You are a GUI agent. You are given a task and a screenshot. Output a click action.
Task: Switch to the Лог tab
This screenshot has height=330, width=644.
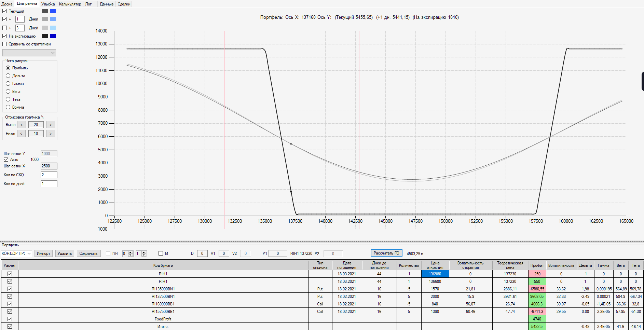[x=88, y=4]
